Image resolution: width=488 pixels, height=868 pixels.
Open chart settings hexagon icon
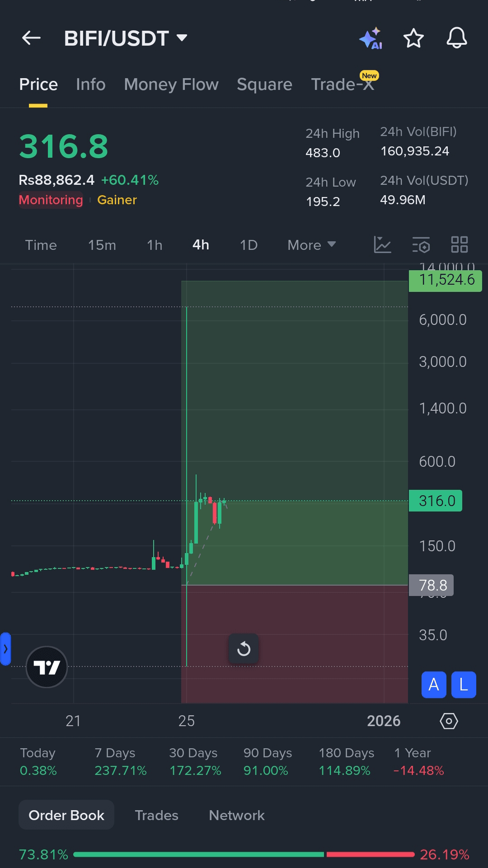pyautogui.click(x=449, y=721)
